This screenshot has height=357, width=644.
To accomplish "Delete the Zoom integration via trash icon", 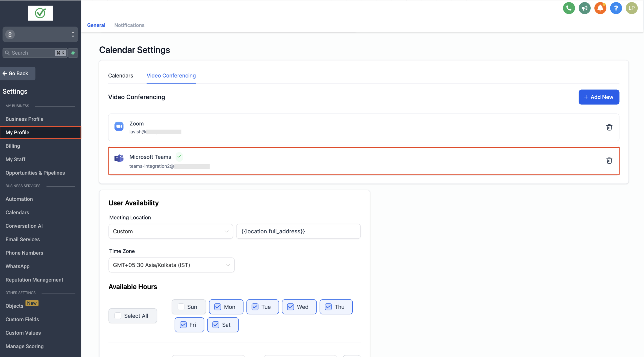I will click(609, 127).
